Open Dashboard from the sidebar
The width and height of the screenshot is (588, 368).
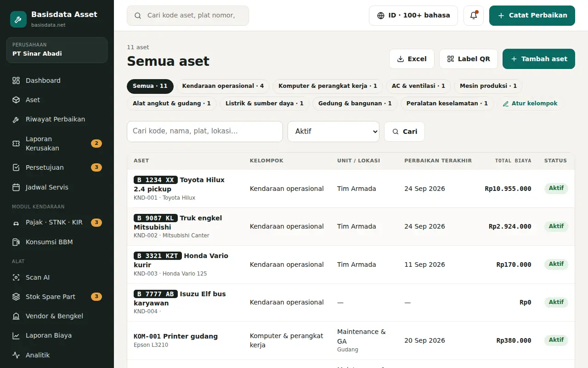point(57,80)
